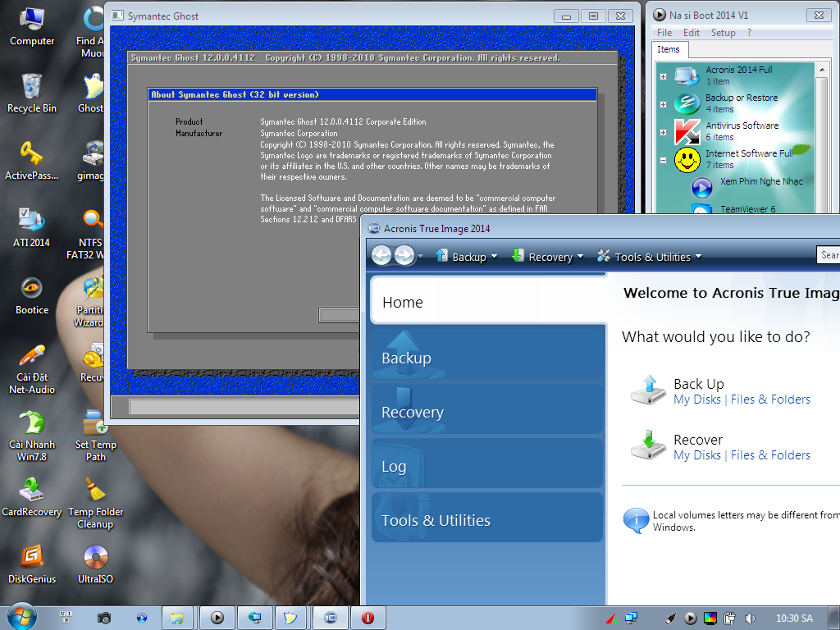Click network tray icon
The width and height of the screenshot is (840, 630).
tap(631, 619)
